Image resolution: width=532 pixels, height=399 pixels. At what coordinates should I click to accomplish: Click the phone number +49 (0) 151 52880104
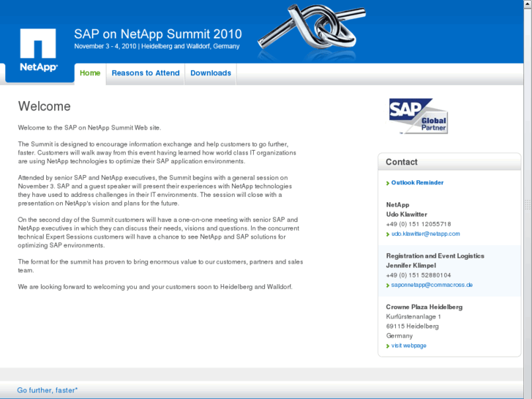419,275
